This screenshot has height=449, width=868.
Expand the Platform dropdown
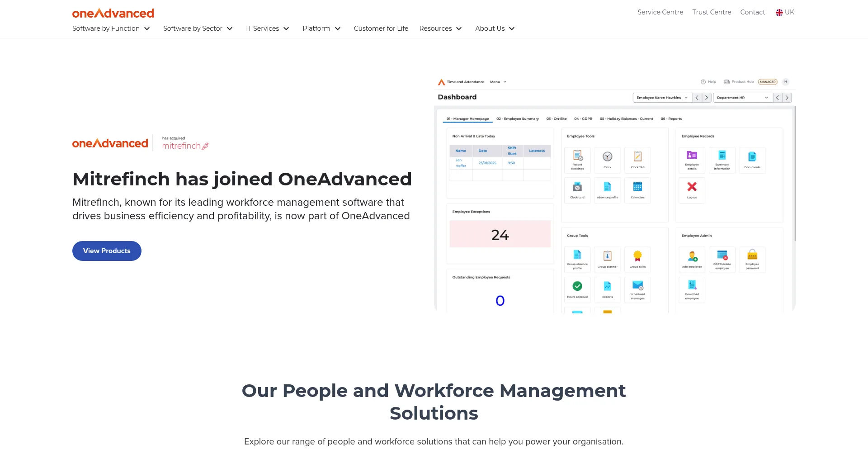(322, 28)
